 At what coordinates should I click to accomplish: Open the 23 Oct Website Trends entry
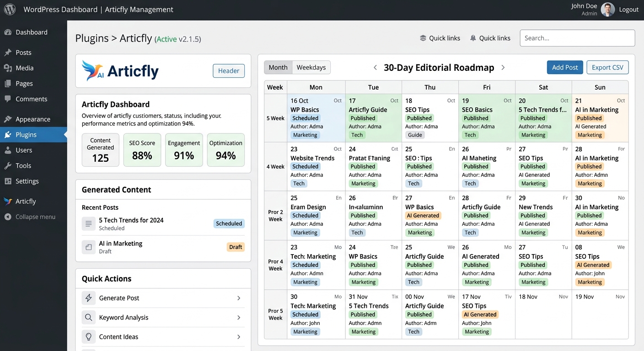[316, 166]
